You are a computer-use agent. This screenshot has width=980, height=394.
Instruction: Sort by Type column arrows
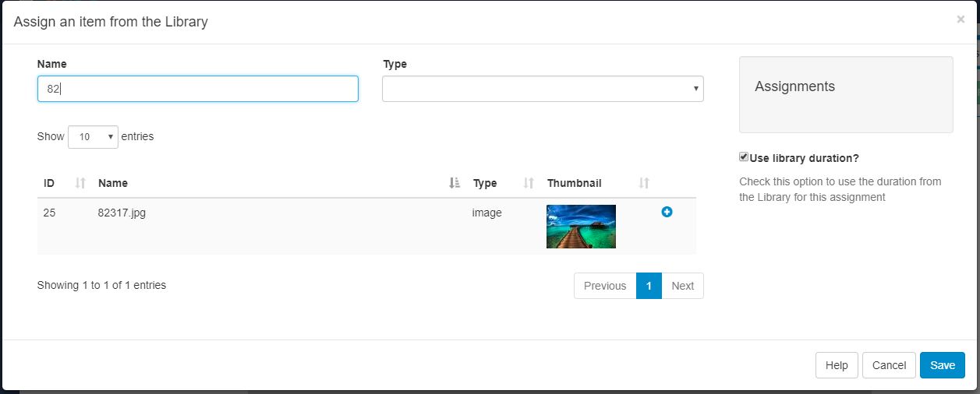tap(529, 183)
